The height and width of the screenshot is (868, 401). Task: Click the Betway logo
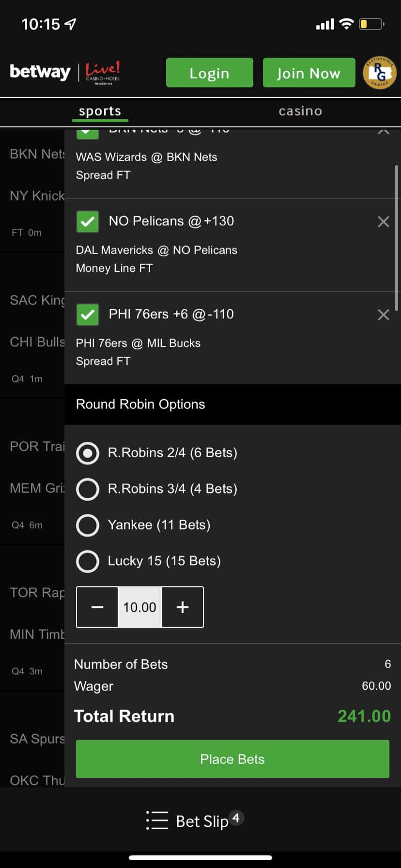40,72
